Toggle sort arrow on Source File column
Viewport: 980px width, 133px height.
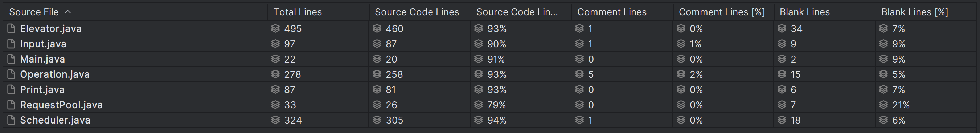[x=68, y=12]
